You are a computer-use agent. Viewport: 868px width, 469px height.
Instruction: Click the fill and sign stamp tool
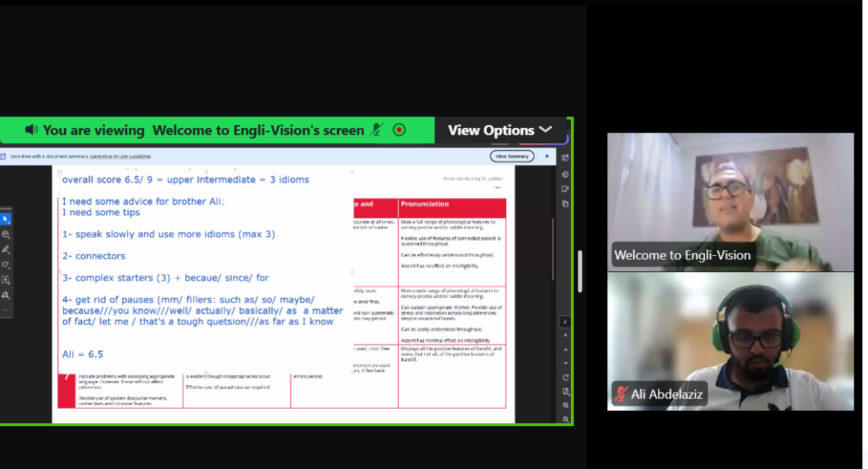5,295
